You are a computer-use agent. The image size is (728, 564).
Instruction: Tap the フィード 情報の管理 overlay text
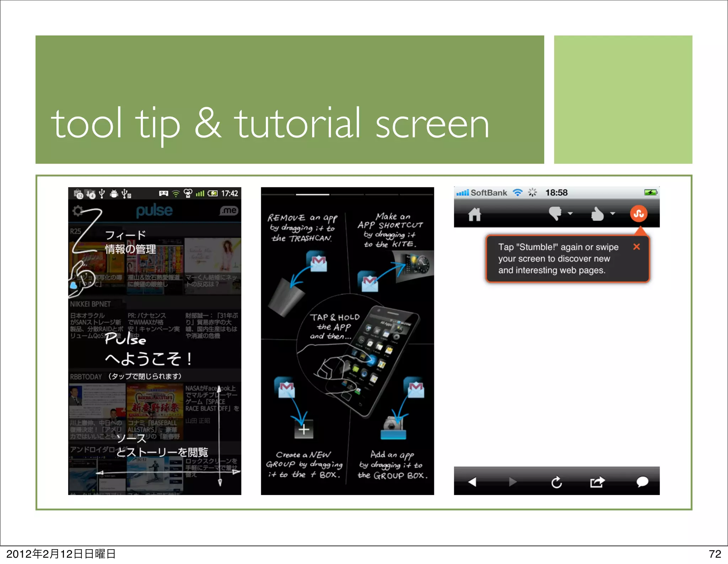(130, 242)
